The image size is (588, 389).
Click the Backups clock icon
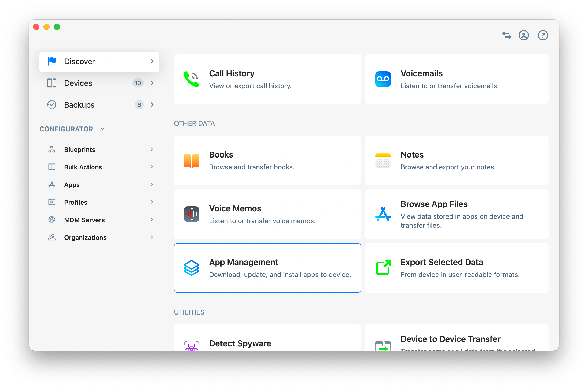pos(52,105)
